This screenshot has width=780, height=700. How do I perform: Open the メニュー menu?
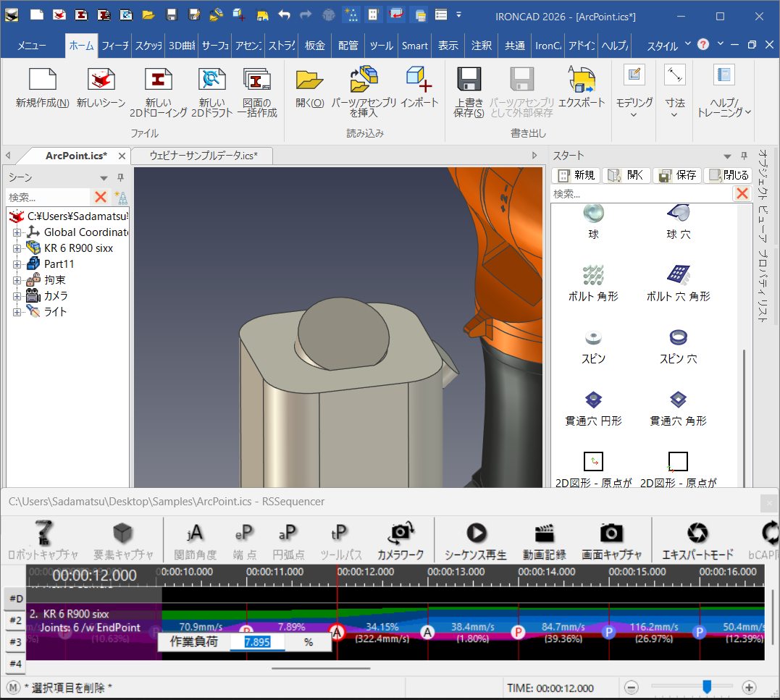click(33, 46)
